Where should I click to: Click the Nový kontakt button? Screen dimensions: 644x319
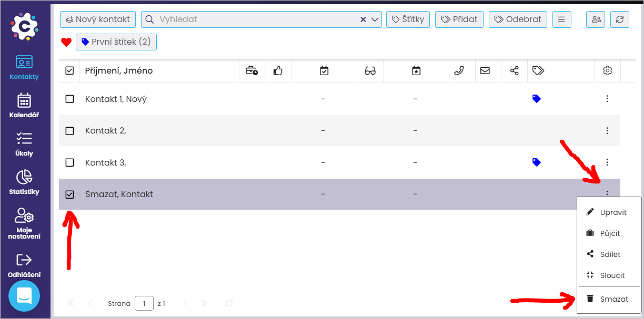[x=98, y=19]
